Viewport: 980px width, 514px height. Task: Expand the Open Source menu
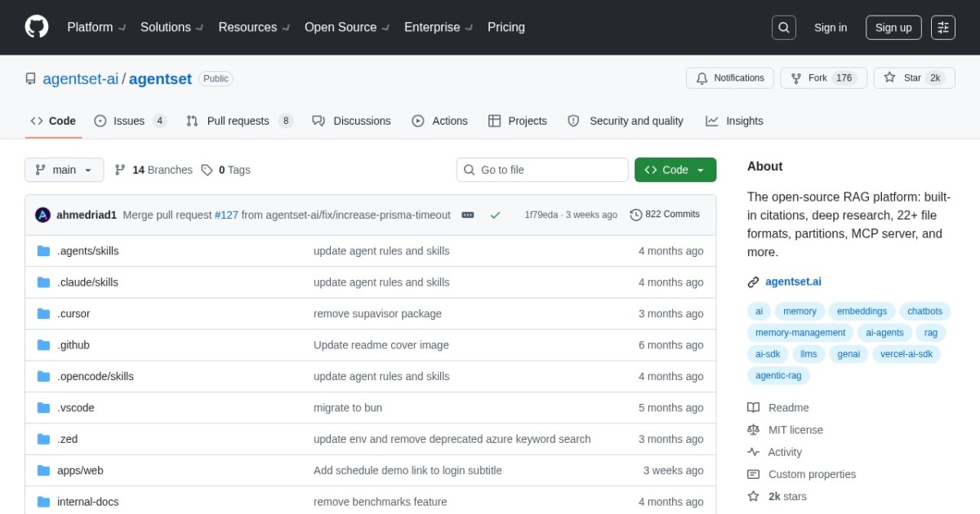coord(347,27)
